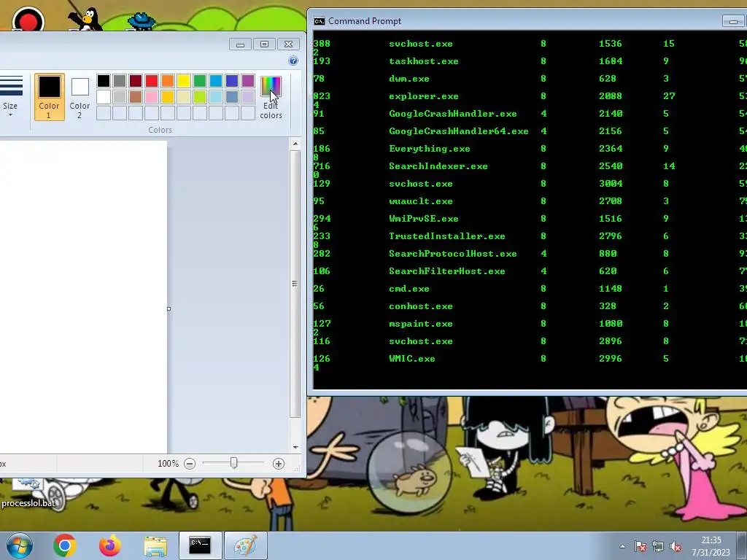Screen dimensions: 747x560
Task: Pick the dark red swatch in the palette
Action: [136, 81]
